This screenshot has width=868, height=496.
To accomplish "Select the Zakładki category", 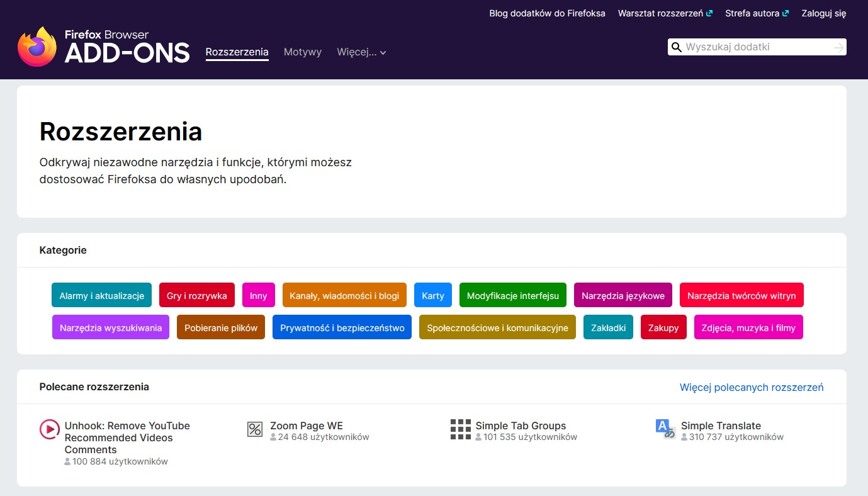I will 608,327.
